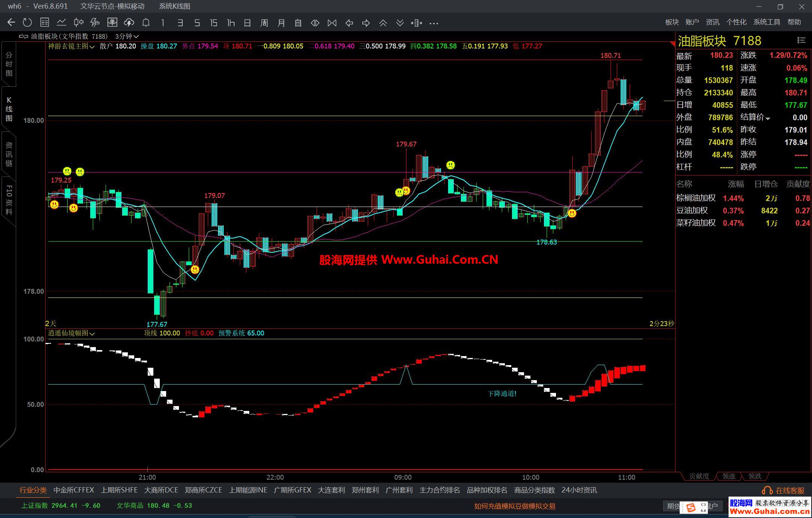Click the list icon beside 油脂板块 7188
812x518 pixels.
(801, 40)
